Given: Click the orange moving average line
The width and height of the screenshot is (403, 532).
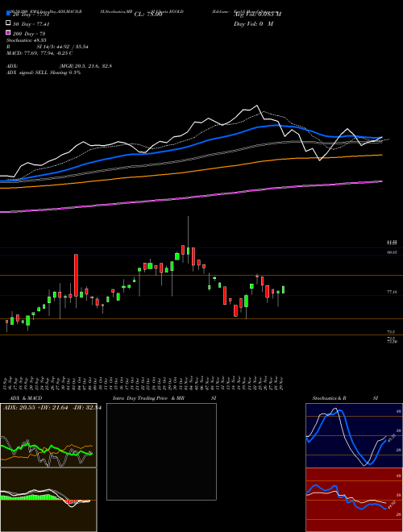Looking at the screenshot, I should (191, 172).
